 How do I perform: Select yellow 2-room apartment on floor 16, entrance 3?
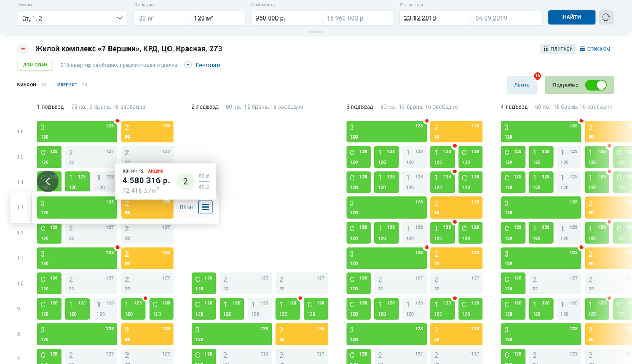(457, 132)
